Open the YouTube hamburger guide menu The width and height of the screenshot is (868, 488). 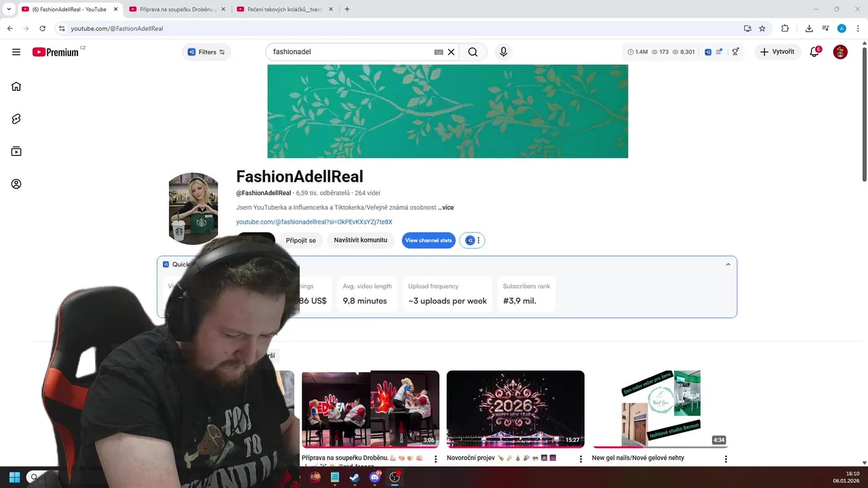click(x=16, y=52)
